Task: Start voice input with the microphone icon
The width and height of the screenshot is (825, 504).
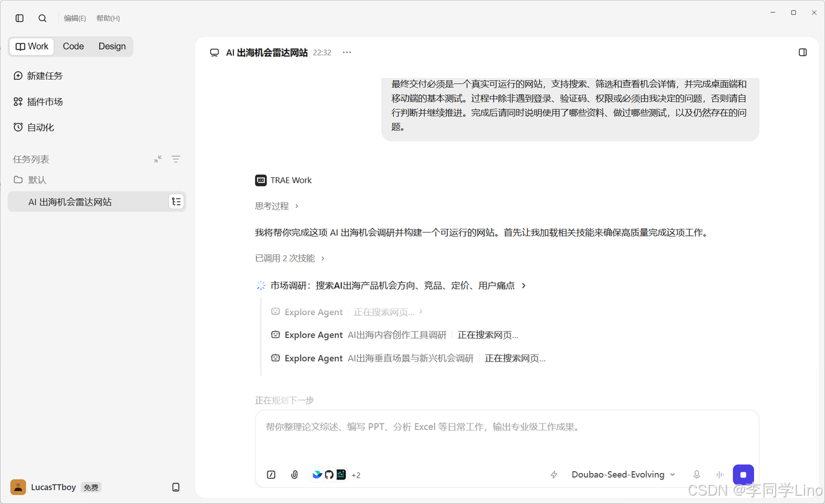Action: click(697, 475)
